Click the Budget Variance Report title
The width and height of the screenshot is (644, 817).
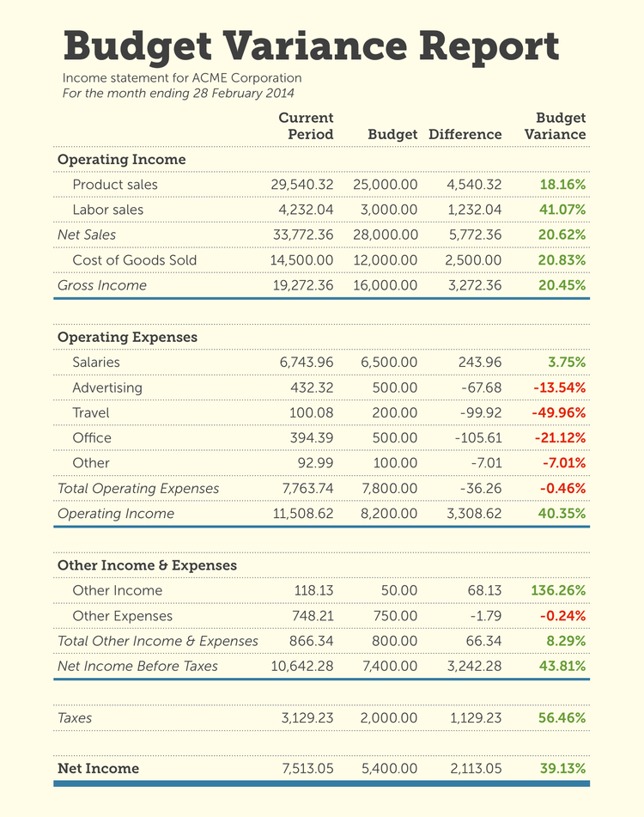coord(311,45)
